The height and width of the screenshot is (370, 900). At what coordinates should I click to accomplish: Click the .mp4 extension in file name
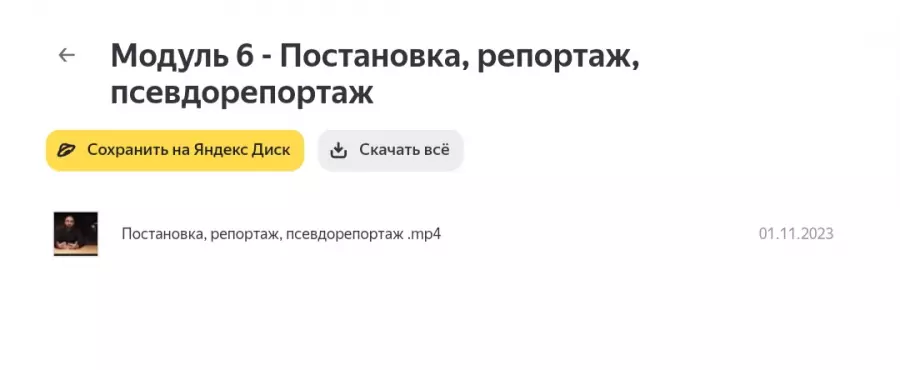coord(424,235)
